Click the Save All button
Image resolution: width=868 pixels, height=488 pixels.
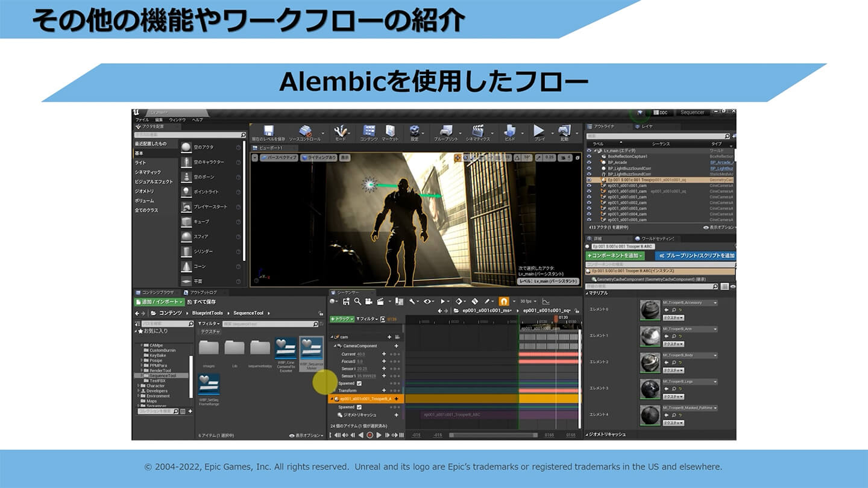(201, 302)
